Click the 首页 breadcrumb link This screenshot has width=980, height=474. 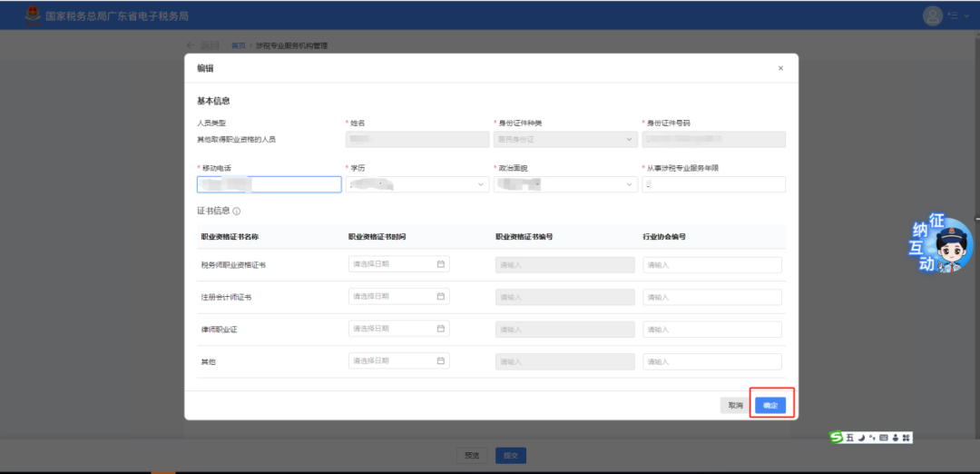238,45
